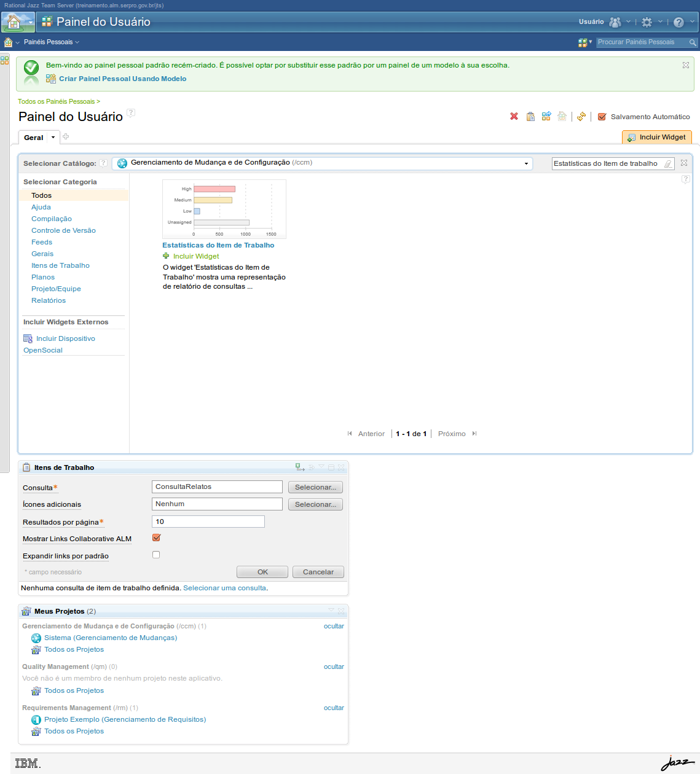This screenshot has width=700, height=774.
Task: Select Controle de Versão category
Action: click(63, 230)
